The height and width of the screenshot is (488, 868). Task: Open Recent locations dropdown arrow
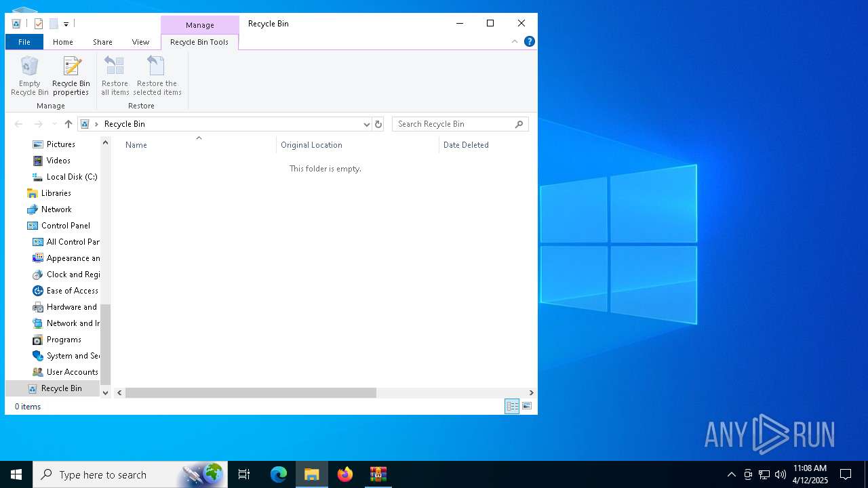(x=54, y=124)
